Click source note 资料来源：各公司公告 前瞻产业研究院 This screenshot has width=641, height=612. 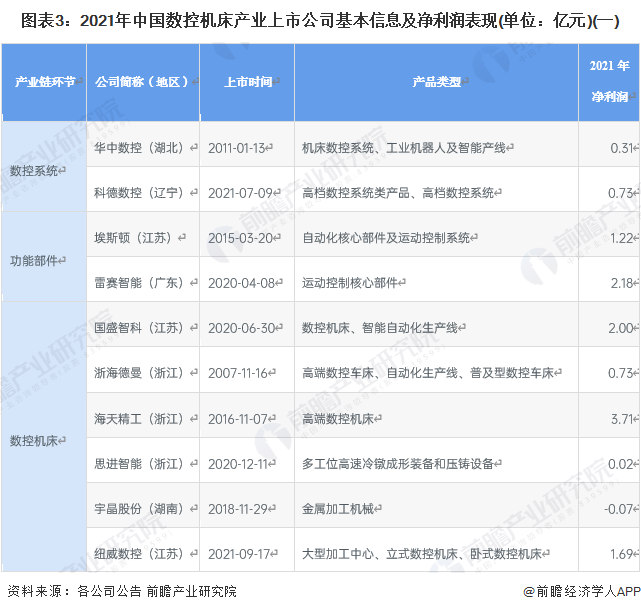click(122, 591)
